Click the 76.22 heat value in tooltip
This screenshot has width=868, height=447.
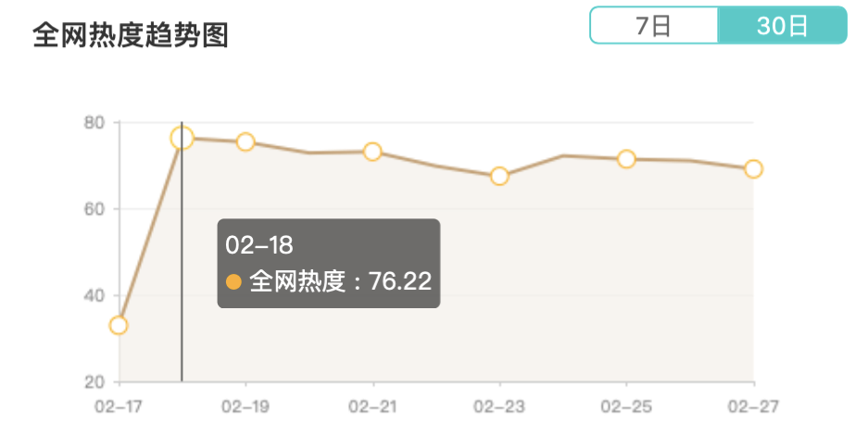coord(400,281)
